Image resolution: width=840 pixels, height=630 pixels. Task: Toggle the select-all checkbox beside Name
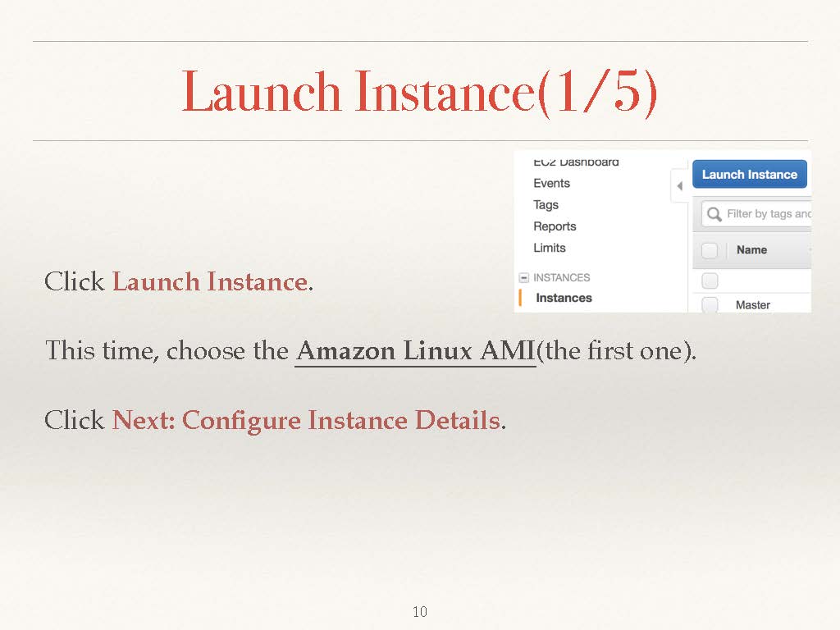click(710, 250)
